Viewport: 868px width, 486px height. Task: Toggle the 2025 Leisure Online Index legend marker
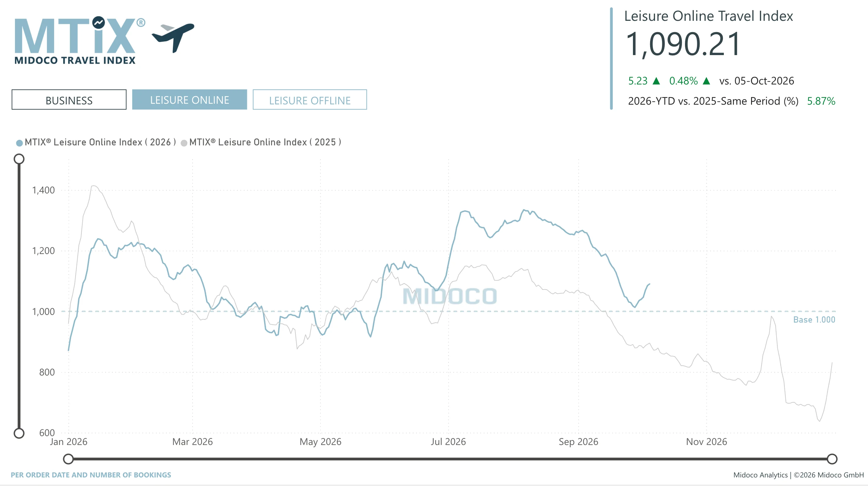[184, 143]
